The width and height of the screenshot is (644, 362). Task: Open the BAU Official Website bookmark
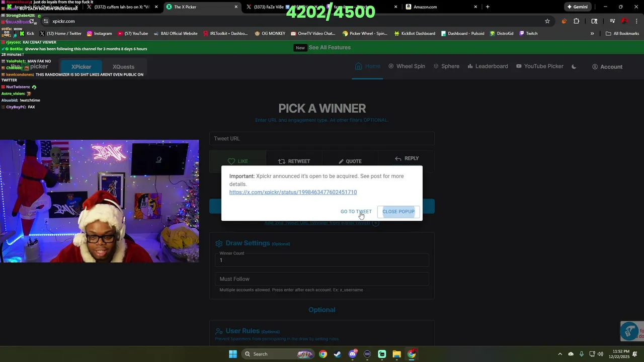click(x=175, y=34)
